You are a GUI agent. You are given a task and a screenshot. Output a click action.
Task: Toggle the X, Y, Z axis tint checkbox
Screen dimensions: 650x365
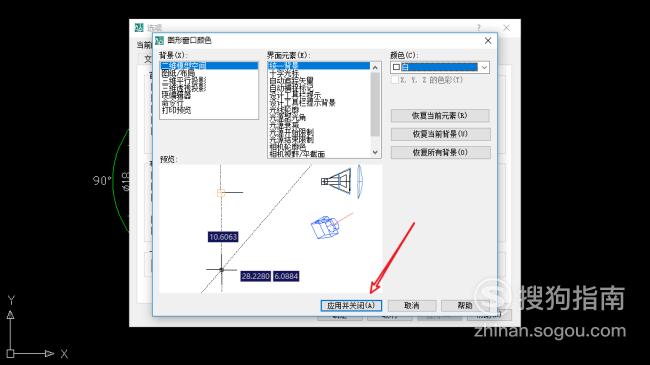pos(395,80)
